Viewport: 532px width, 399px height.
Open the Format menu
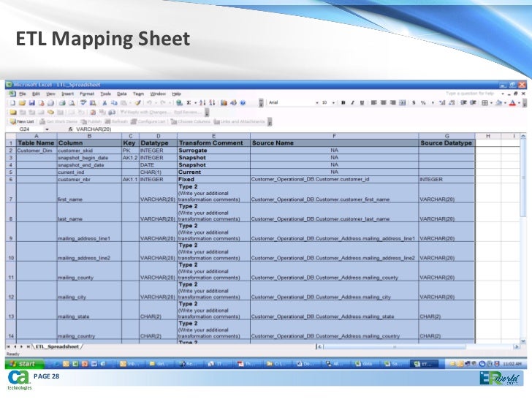[87, 94]
